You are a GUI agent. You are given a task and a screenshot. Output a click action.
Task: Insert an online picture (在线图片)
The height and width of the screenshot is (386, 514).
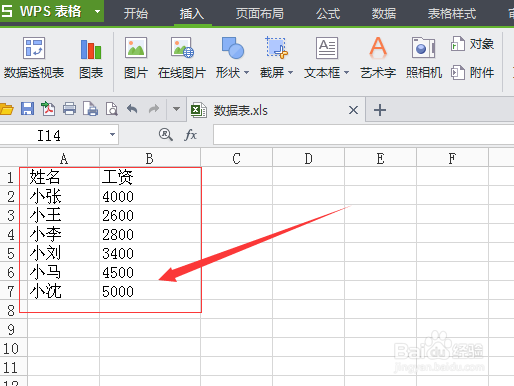pyautogui.click(x=182, y=58)
